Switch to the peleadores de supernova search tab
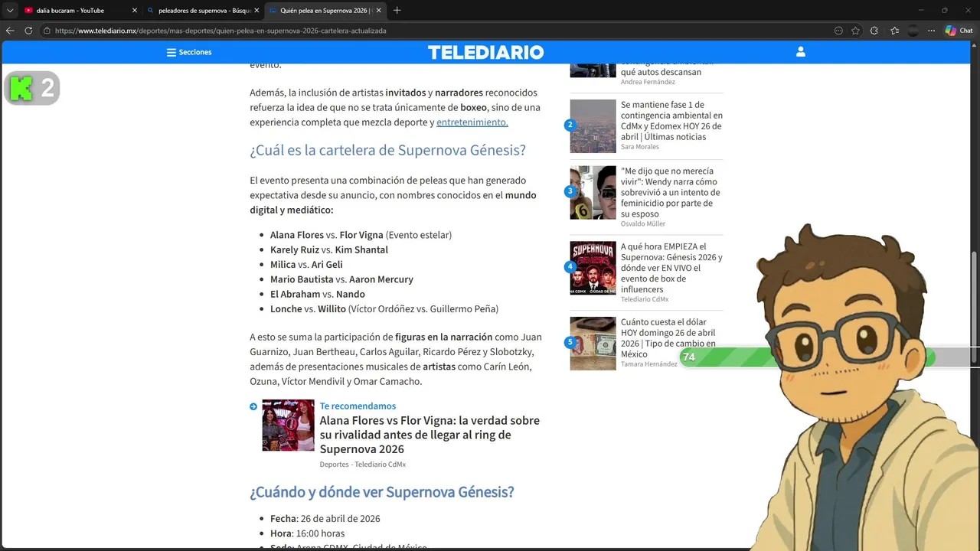The height and width of the screenshot is (551, 980). coord(197,11)
